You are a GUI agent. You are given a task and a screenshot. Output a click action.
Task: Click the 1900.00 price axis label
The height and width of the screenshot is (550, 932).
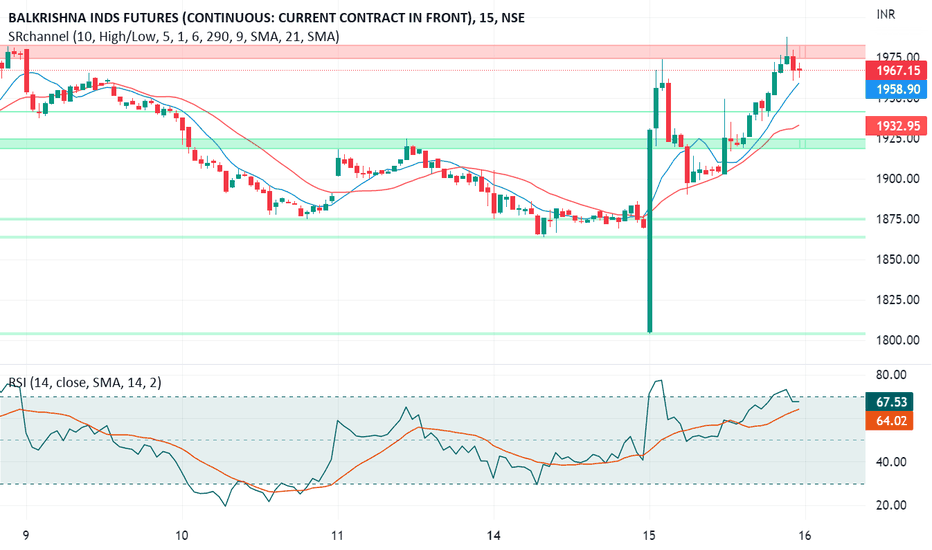click(898, 179)
